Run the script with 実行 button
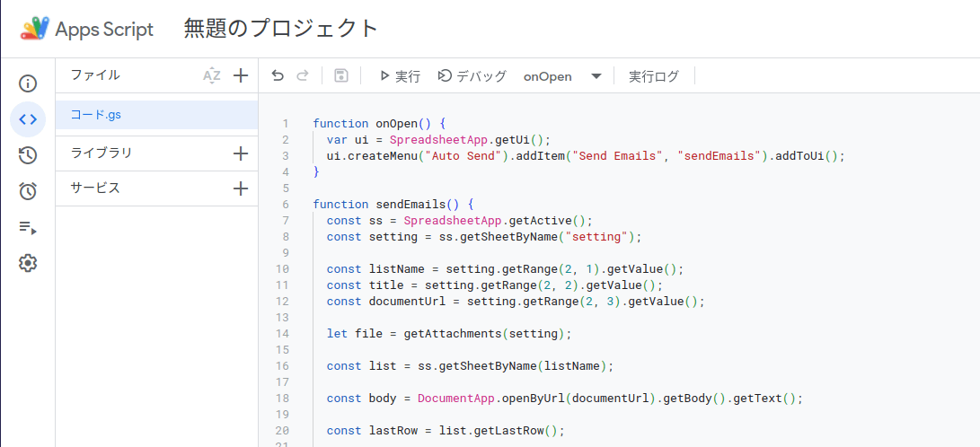The height and width of the screenshot is (447, 980). [400, 76]
